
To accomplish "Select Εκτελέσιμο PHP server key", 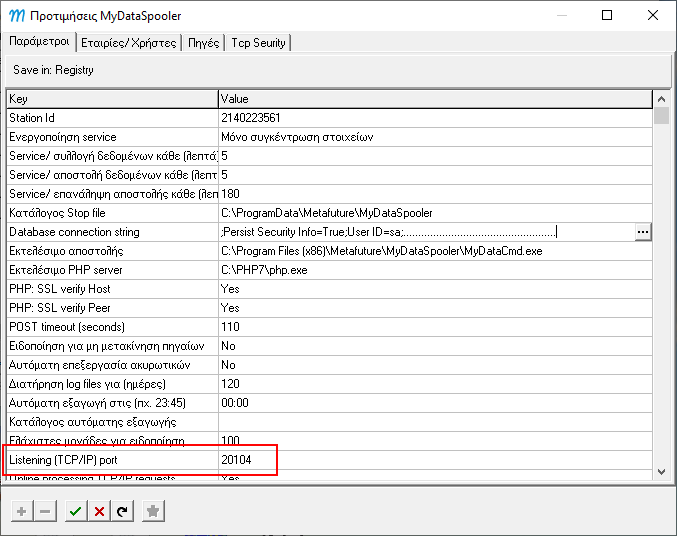I will click(x=112, y=270).
